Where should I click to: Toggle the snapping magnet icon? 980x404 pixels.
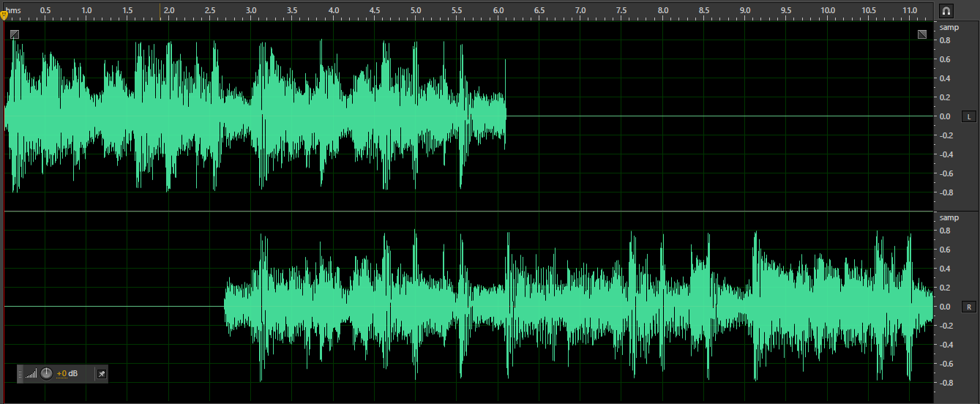coord(946,11)
